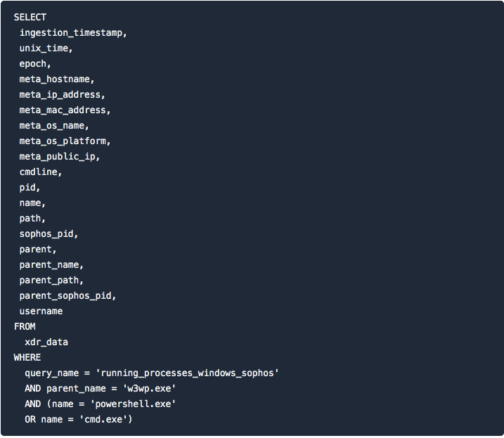Place cursor on meta_os_platform

pos(65,141)
